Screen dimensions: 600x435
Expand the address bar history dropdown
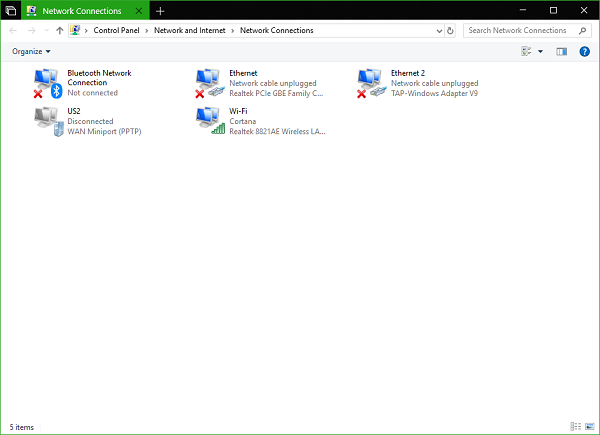point(439,31)
